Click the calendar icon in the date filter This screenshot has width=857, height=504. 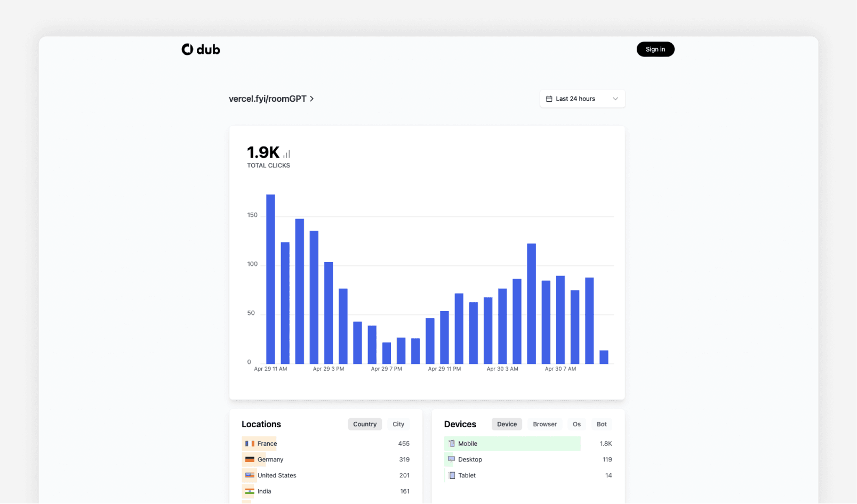tap(550, 99)
